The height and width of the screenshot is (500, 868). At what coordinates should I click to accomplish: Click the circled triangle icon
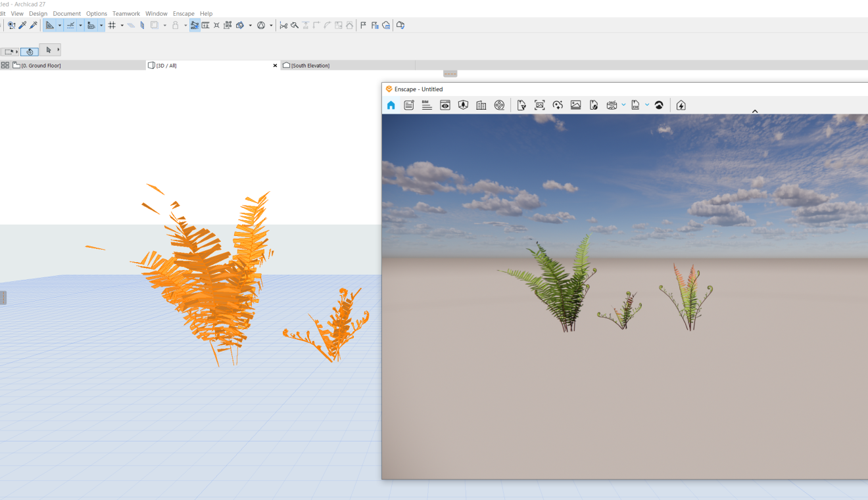click(261, 25)
